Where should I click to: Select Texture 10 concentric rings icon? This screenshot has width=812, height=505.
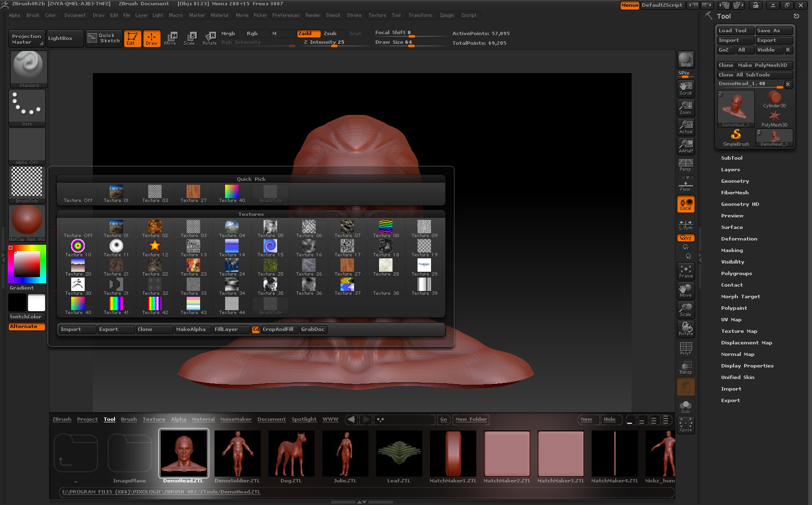78,248
